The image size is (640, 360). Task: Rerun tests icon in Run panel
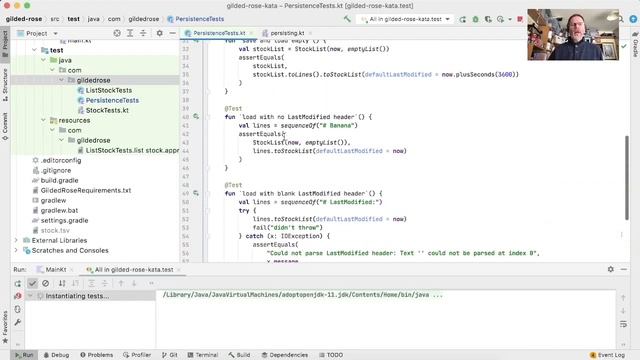18,283
